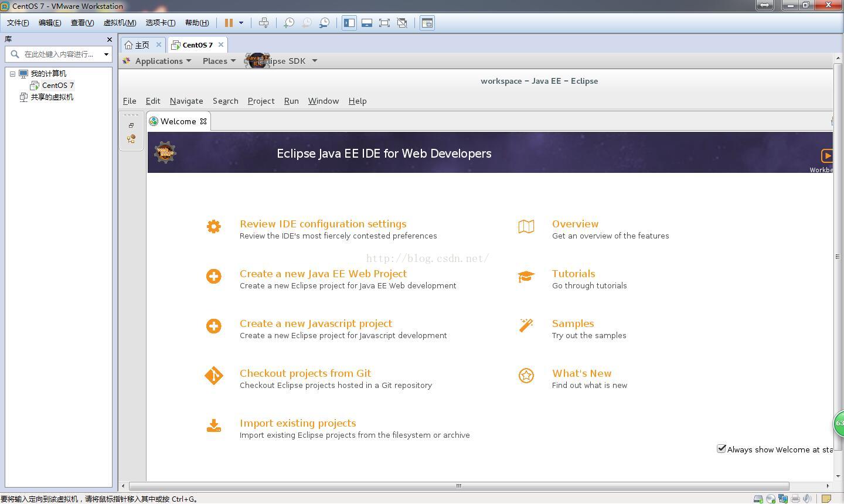Open the 选项卡(T) menu
The height and width of the screenshot is (504, 844).
pos(161,23)
